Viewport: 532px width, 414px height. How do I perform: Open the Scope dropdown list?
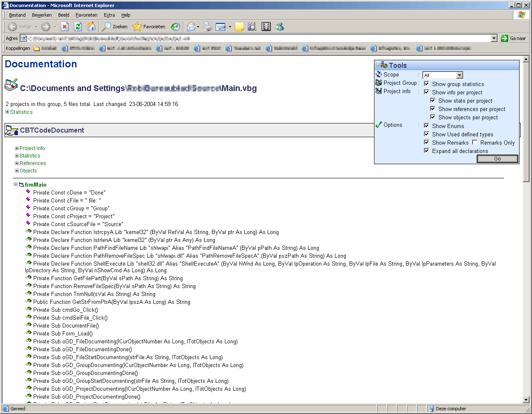pos(459,75)
